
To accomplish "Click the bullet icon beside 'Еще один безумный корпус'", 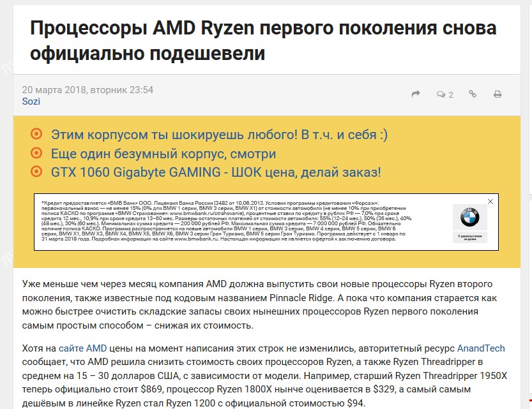I will tap(36, 153).
